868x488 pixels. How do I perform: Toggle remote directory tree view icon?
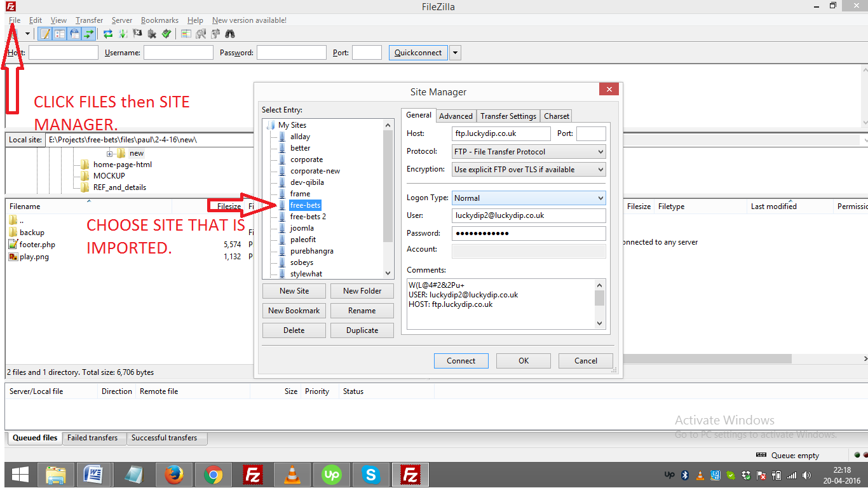tap(74, 34)
